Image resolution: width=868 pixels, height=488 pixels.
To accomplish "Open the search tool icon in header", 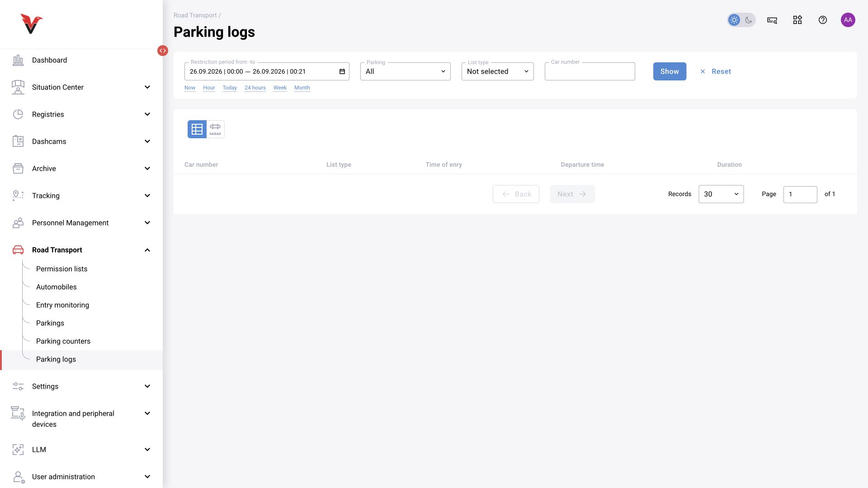I will point(772,20).
